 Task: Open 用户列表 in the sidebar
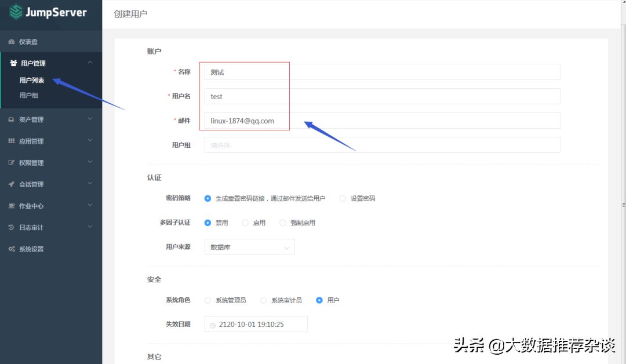click(x=32, y=81)
